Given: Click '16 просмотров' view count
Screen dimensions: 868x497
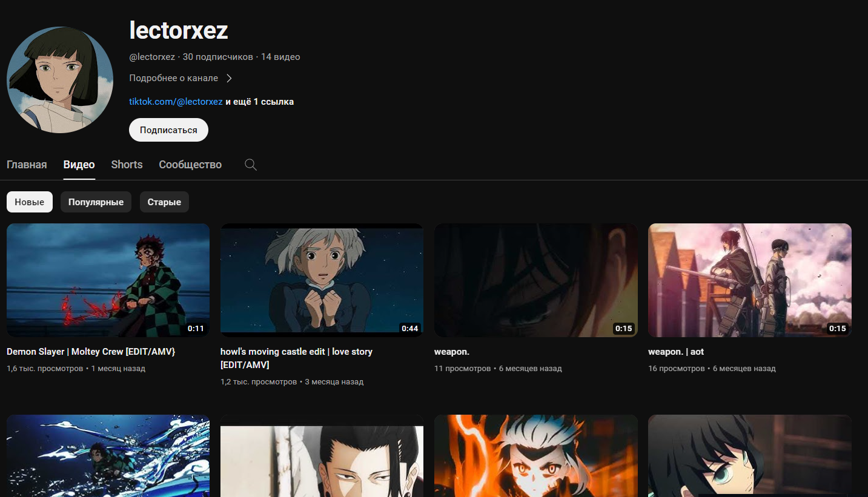Looking at the screenshot, I should pos(677,368).
